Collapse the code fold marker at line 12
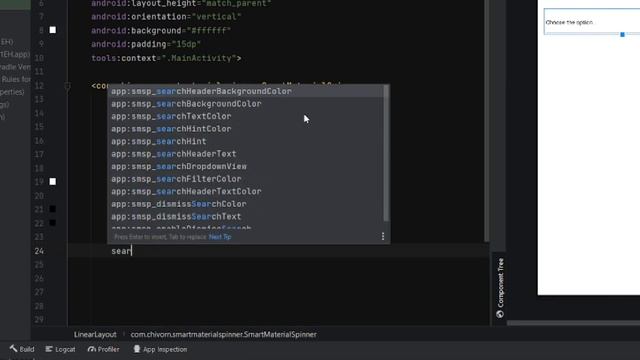Image resolution: width=640 pixels, height=360 pixels. (68, 86)
